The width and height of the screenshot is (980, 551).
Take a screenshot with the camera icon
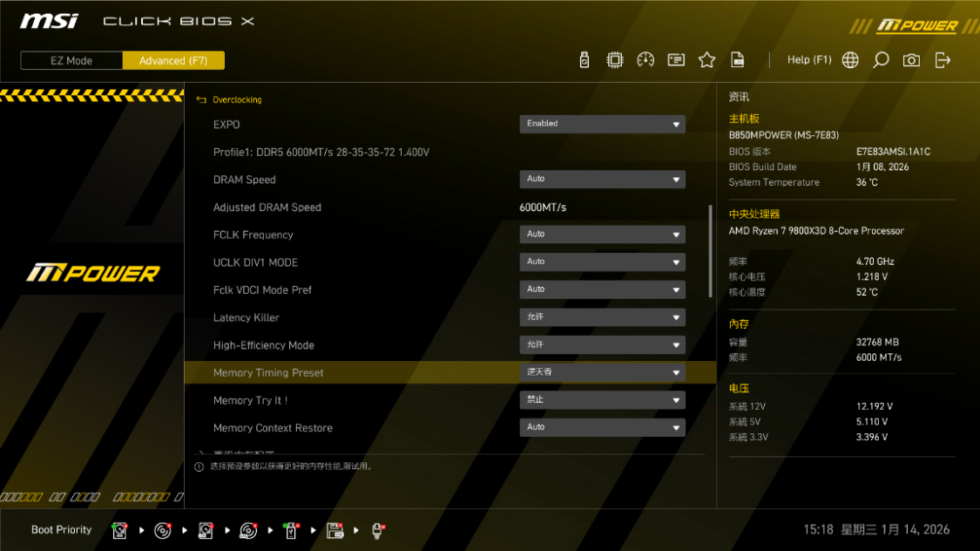(x=911, y=60)
